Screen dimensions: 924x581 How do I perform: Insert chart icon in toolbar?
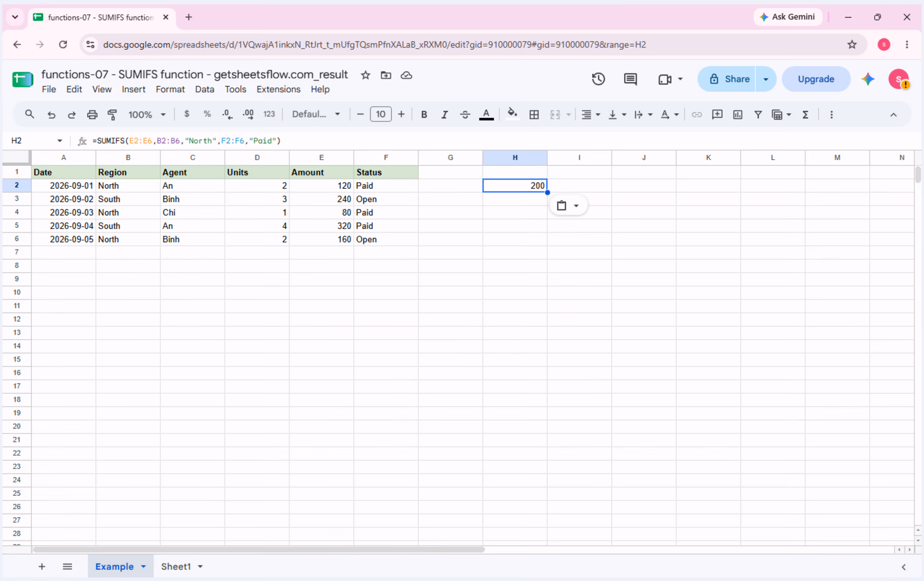pyautogui.click(x=738, y=114)
